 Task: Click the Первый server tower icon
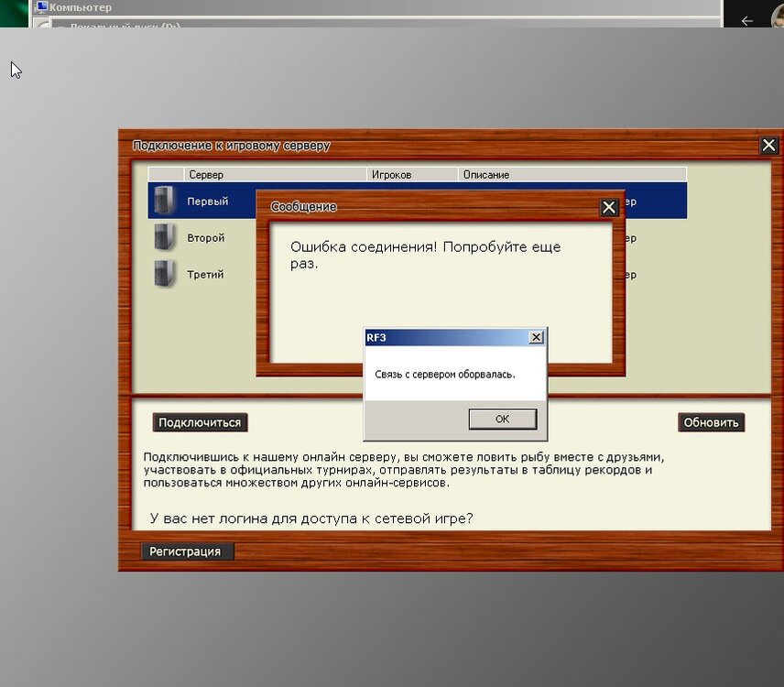tap(165, 201)
